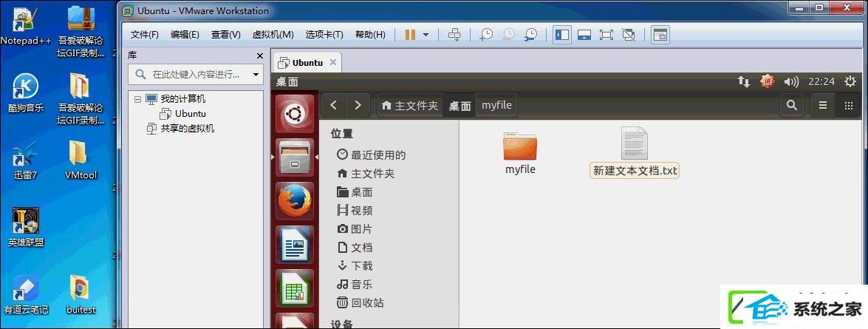Click the Ubuntu Dash home launcher icon
Viewport: 868px width, 329px height.
295,114
